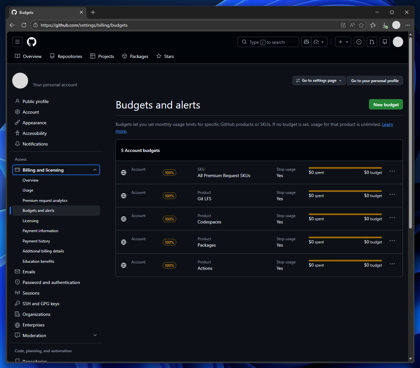Screen dimensions: 420x368
Task: Open the billing Overview sub-item
Action: [x=30, y=180]
